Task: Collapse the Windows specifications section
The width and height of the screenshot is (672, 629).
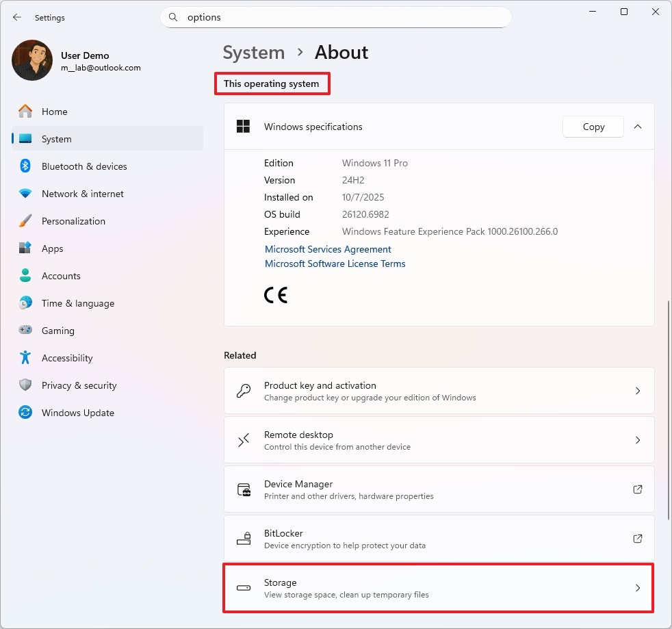Action: [638, 127]
